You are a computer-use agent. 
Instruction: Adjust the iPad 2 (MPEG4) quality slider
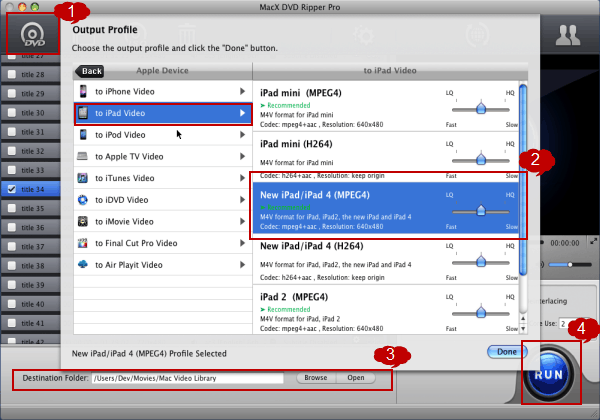click(481, 313)
